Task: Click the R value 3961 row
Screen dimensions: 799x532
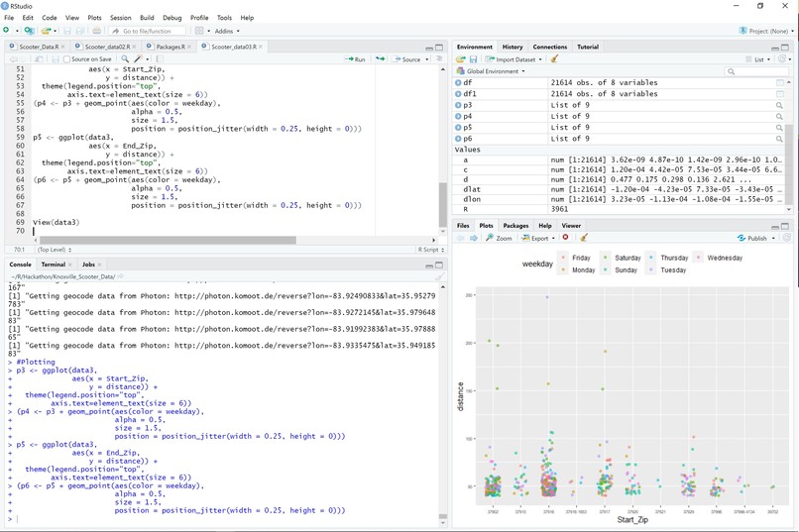Action: click(619, 209)
